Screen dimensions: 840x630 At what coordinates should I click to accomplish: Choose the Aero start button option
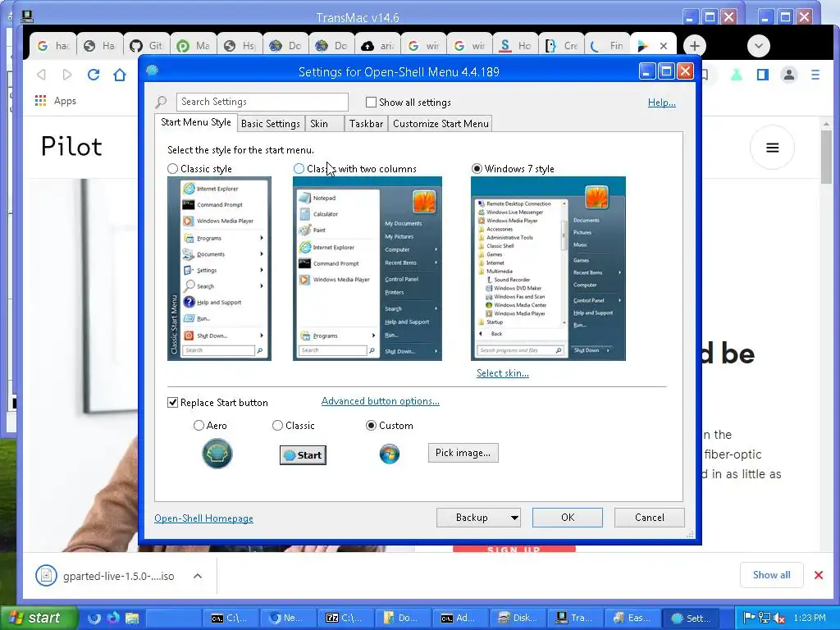pyautogui.click(x=199, y=426)
